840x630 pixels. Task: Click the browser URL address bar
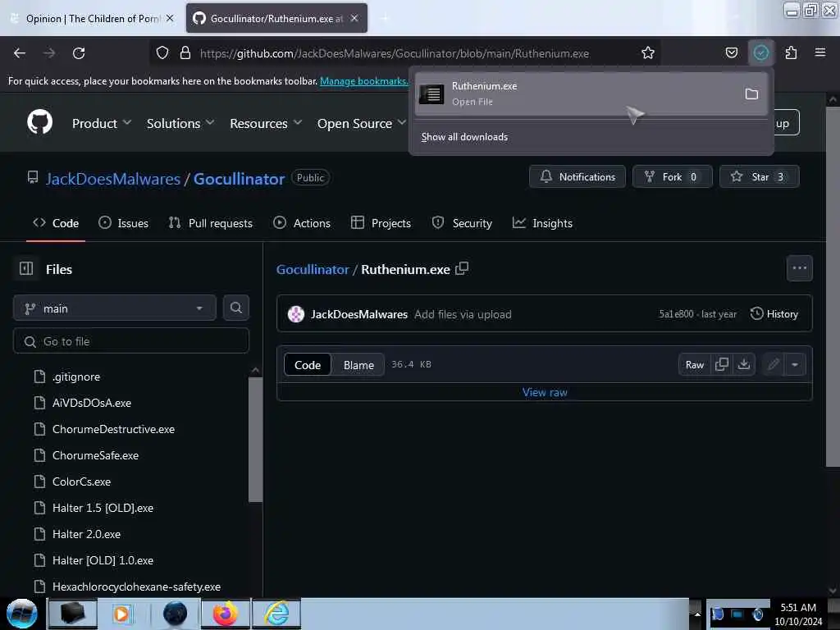394,53
